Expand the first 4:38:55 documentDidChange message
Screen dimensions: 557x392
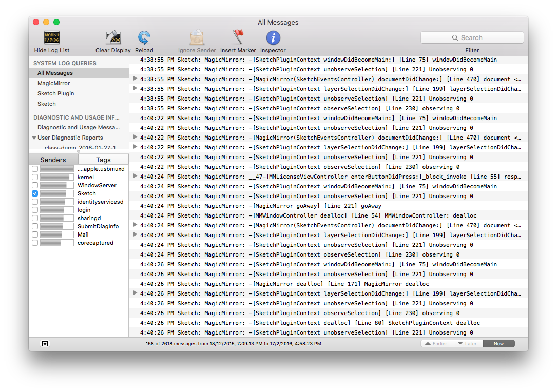135,79
